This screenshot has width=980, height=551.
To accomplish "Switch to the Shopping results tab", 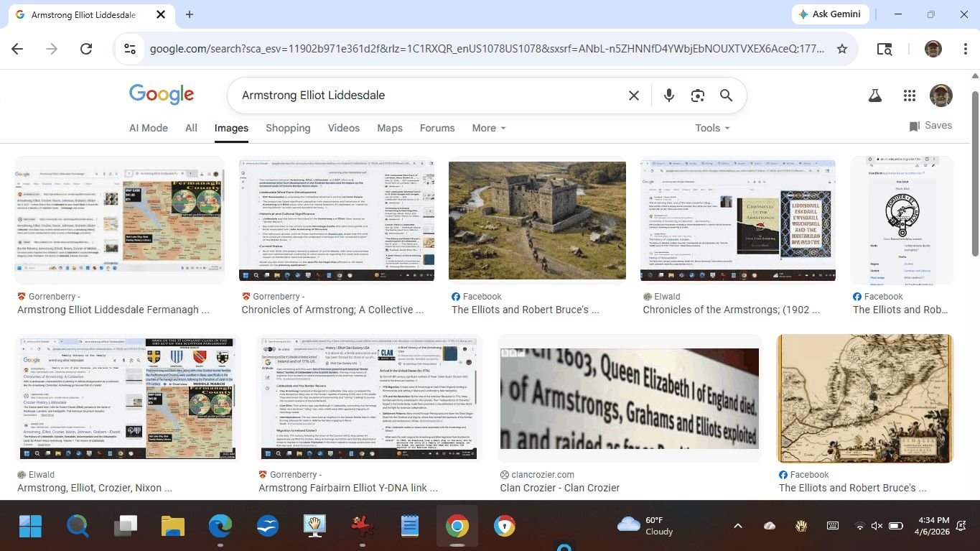I will point(288,128).
